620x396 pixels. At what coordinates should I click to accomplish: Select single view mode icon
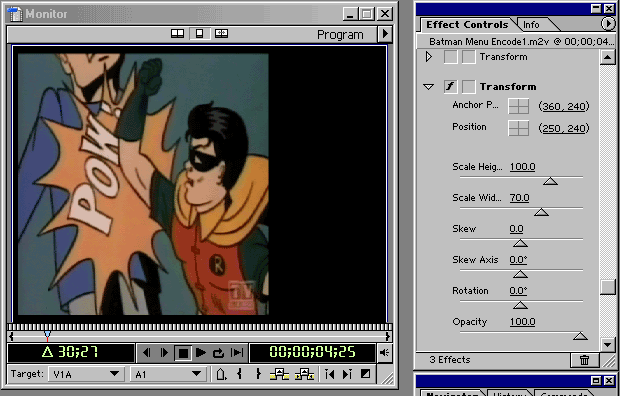coord(200,34)
